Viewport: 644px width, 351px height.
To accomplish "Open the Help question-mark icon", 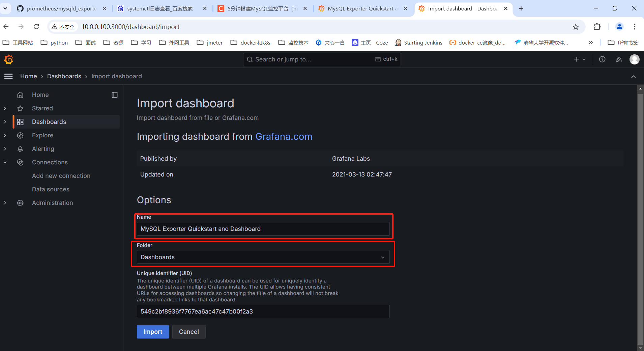I will point(602,59).
